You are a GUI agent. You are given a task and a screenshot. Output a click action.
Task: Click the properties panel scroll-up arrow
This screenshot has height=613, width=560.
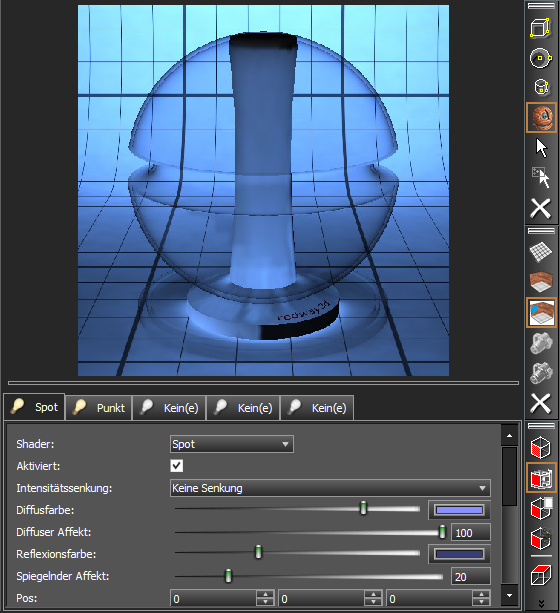(x=510, y=436)
